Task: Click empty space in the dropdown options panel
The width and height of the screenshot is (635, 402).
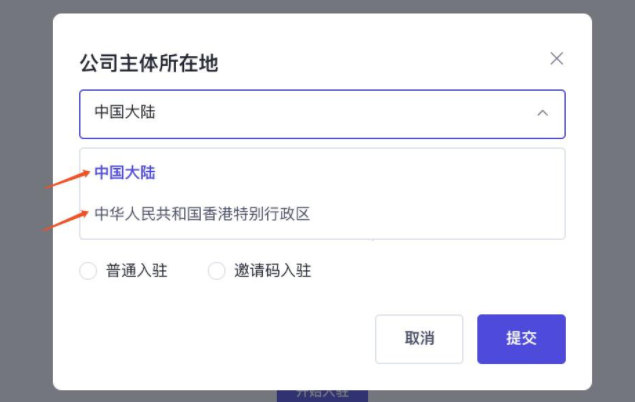Action: click(x=437, y=194)
